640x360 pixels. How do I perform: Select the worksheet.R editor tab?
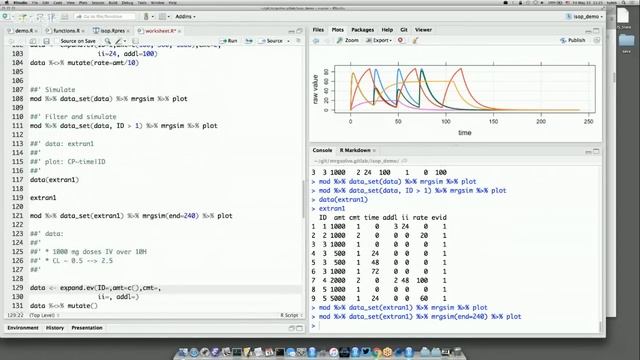pos(160,31)
